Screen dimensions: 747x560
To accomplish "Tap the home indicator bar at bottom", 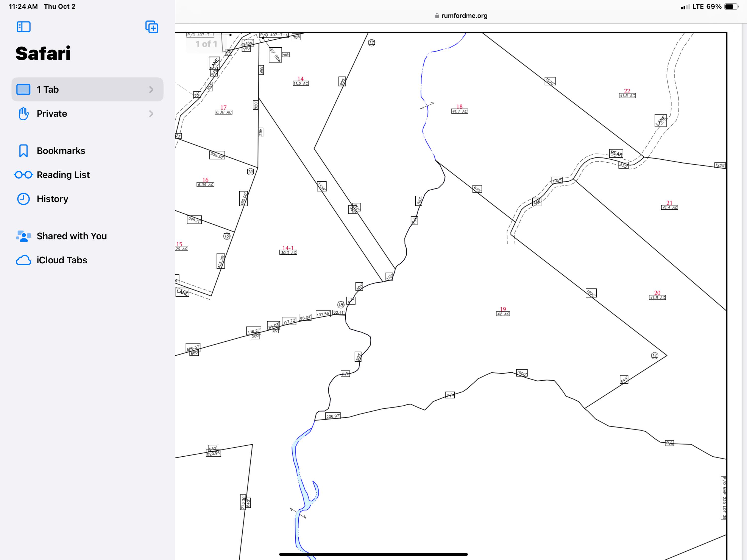I will (373, 554).
